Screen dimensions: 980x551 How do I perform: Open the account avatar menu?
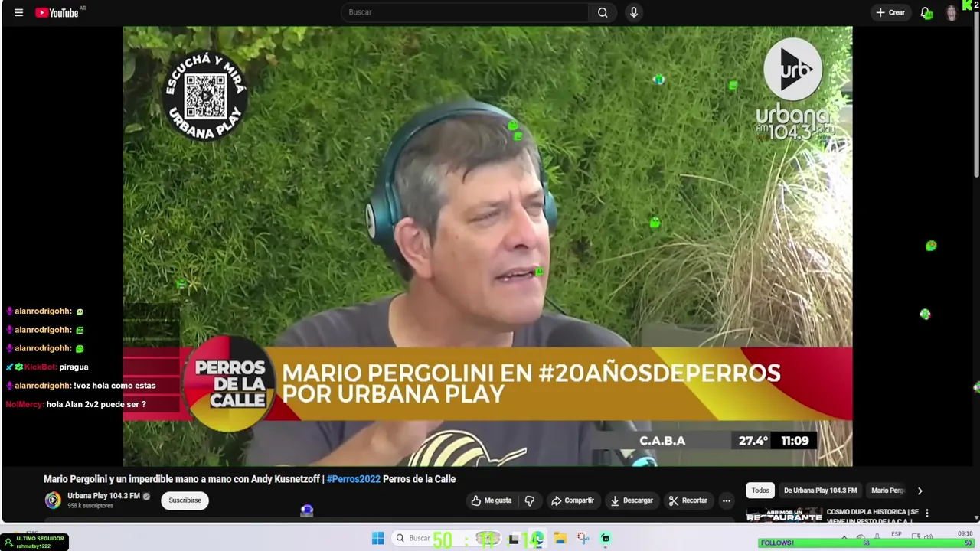952,13
